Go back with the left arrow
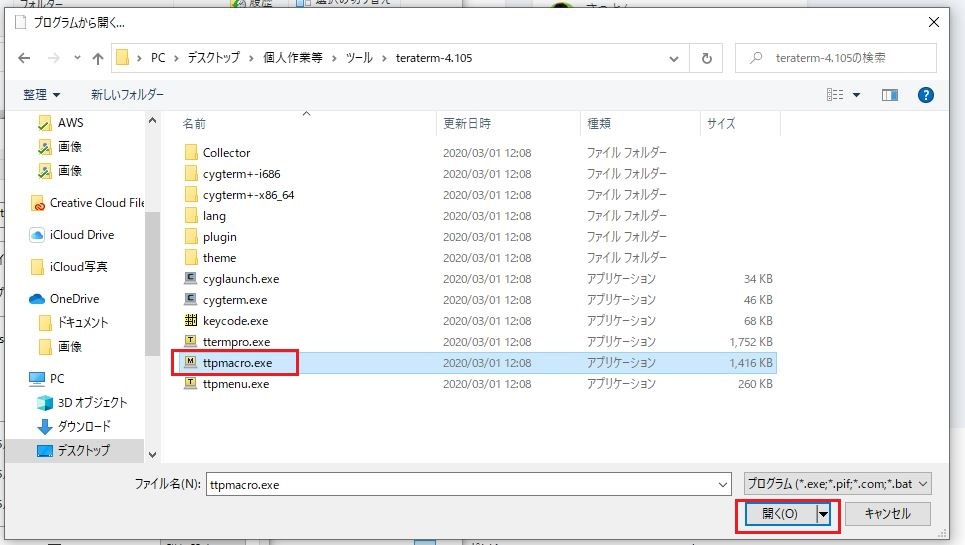Image resolution: width=965 pixels, height=545 pixels. click(x=24, y=58)
